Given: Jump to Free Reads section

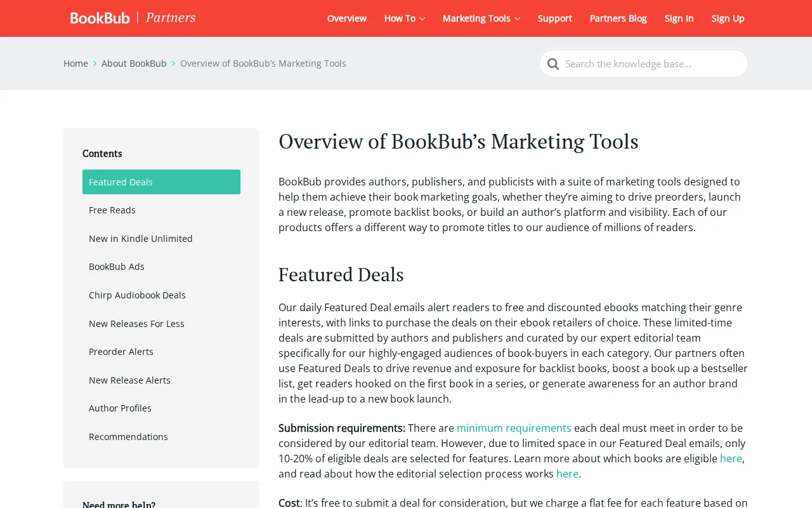Looking at the screenshot, I should [161, 210].
